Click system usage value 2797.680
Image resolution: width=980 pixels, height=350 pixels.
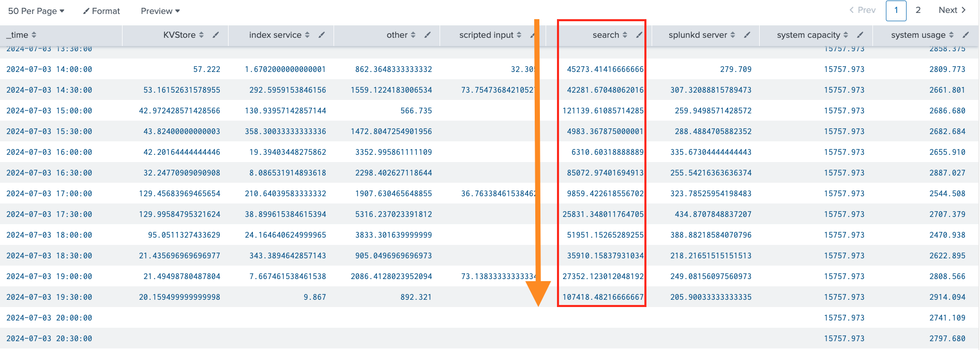pos(947,339)
